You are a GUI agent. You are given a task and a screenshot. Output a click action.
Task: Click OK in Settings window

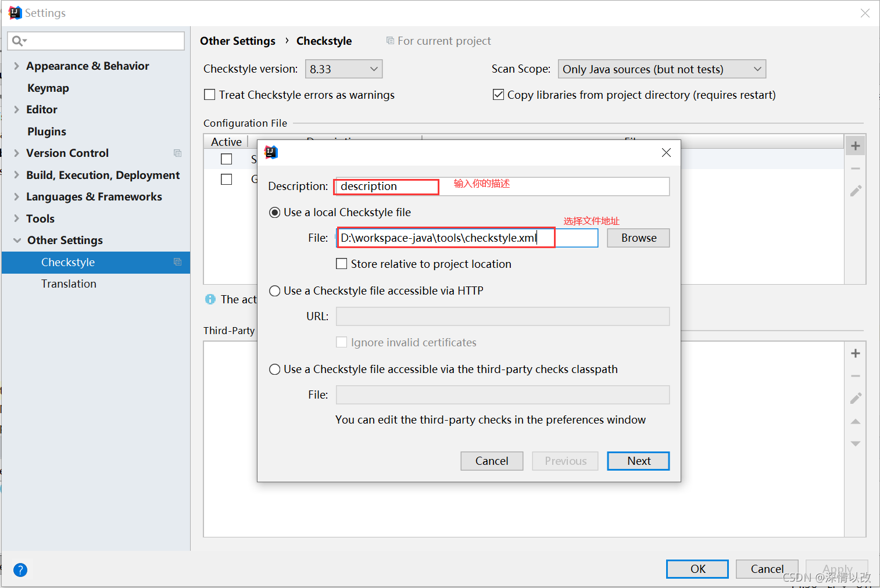click(x=697, y=569)
